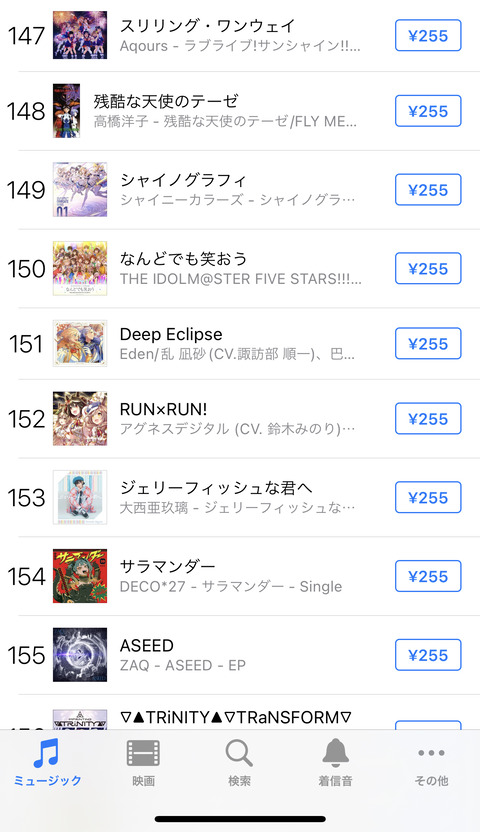Open the Deep Eclipse artwork thumbnail

pyautogui.click(x=80, y=344)
